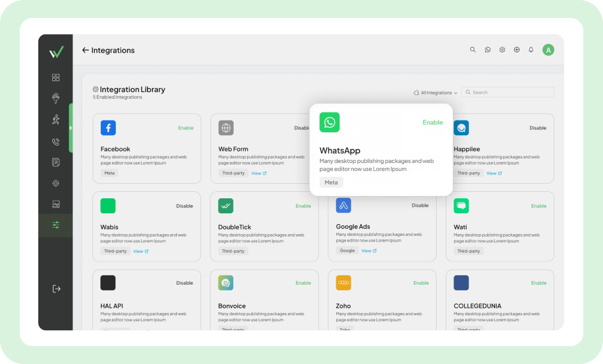Expand sidebar using green arrow handle
This screenshot has height=364, width=603.
tap(71, 128)
